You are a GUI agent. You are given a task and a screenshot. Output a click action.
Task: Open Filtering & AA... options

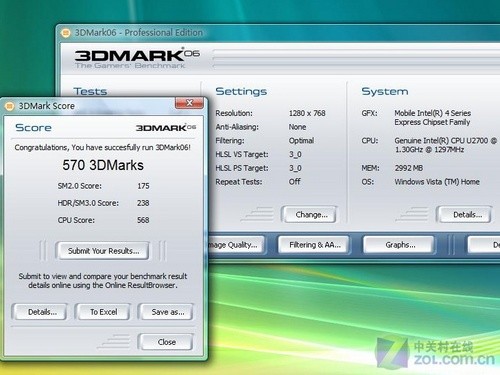point(314,245)
